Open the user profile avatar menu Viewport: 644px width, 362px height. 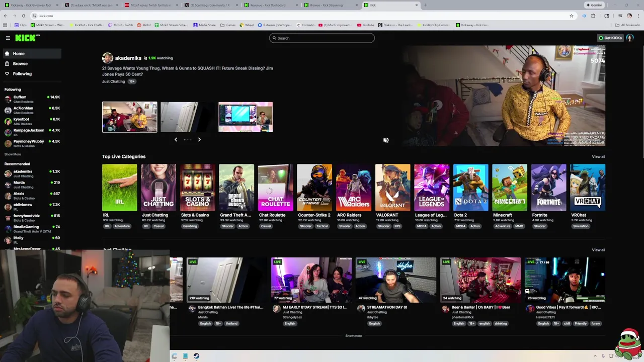[630, 38]
